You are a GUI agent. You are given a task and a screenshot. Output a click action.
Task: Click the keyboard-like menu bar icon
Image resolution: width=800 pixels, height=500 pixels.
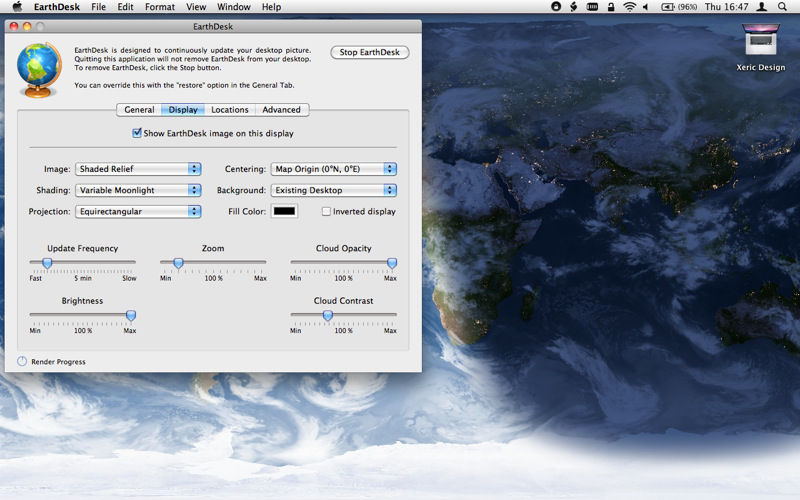[x=592, y=7]
